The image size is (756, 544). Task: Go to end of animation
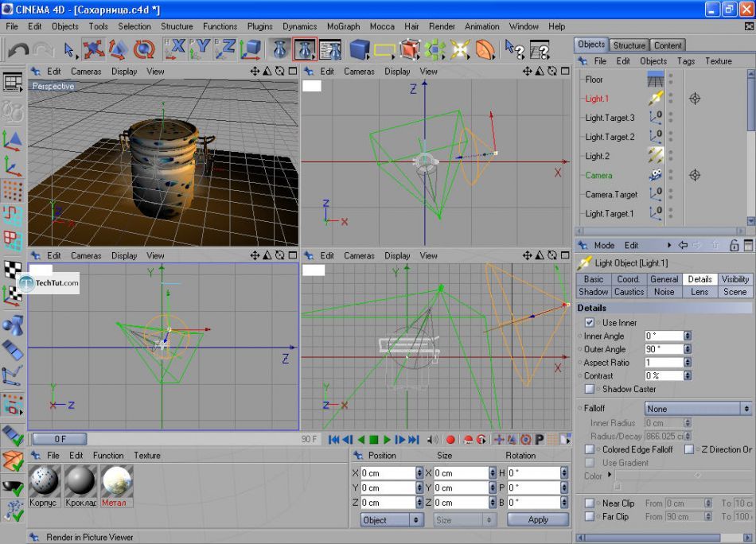tap(414, 440)
